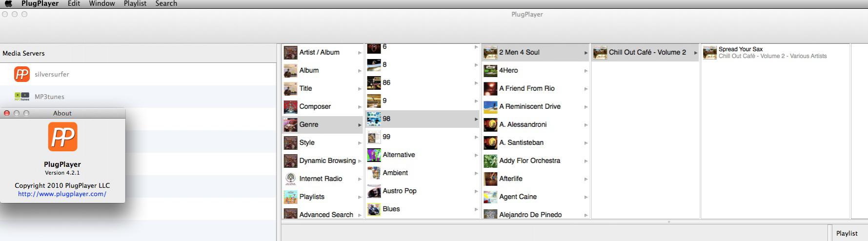The image size is (868, 241).
Task: Open the plugplayer.com website link
Action: point(62,194)
